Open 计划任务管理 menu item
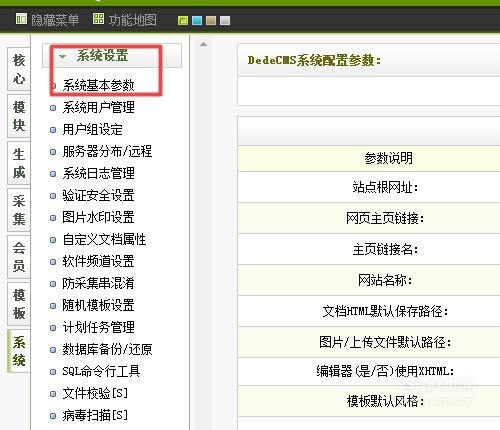 98,327
